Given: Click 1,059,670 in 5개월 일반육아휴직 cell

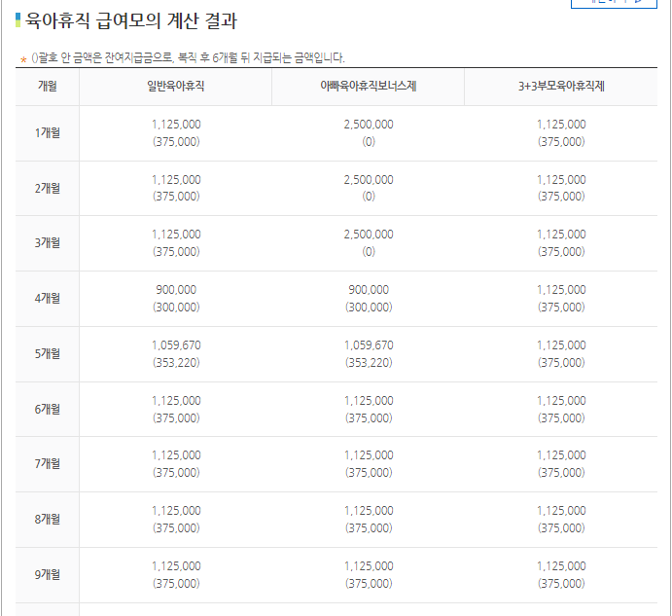Looking at the screenshot, I should tap(176, 345).
